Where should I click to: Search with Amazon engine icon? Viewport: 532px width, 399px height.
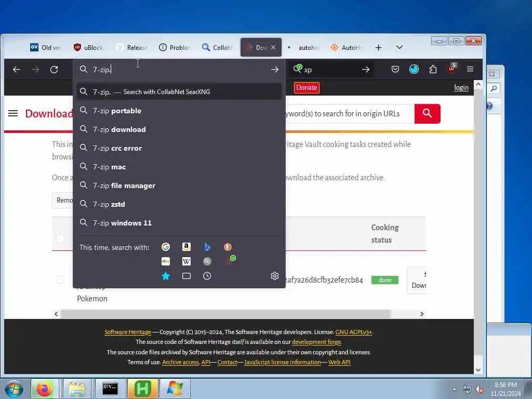tap(187, 247)
